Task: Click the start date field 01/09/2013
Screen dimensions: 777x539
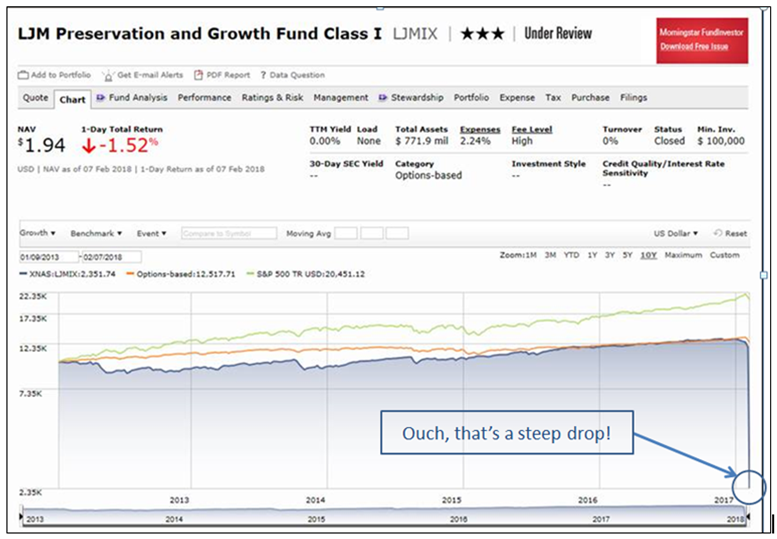Action: pyautogui.click(x=49, y=257)
